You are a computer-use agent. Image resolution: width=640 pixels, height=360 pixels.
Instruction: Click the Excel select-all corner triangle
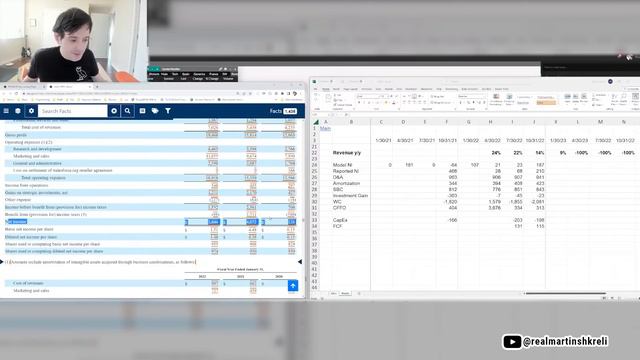coord(316,122)
